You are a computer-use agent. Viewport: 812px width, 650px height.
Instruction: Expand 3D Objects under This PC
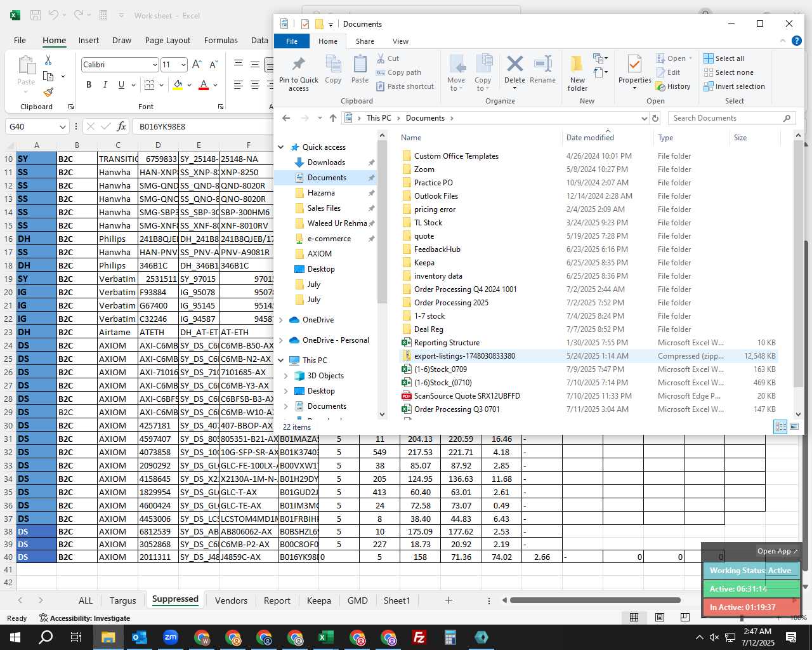pyautogui.click(x=286, y=376)
